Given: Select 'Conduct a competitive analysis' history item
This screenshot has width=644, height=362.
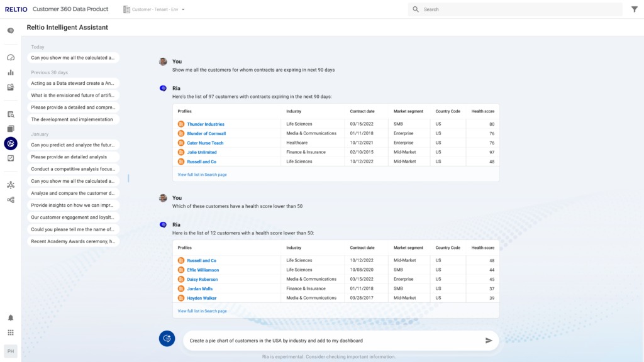Looking at the screenshot, I should click(x=73, y=169).
